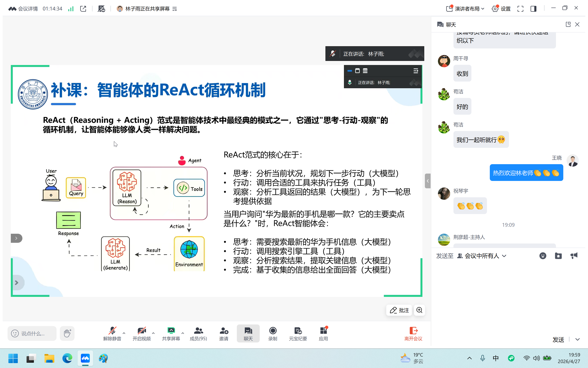Open the 批注 annotation tool

point(399,310)
